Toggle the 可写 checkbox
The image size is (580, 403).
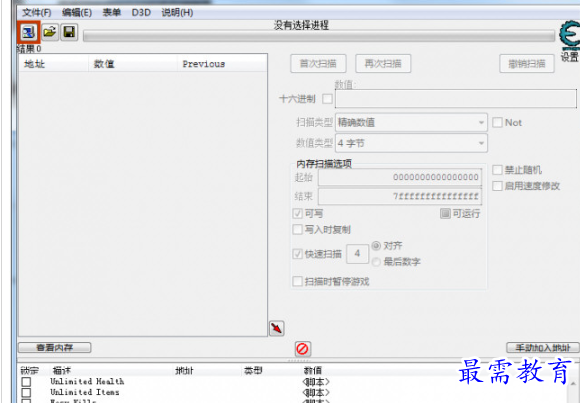297,214
